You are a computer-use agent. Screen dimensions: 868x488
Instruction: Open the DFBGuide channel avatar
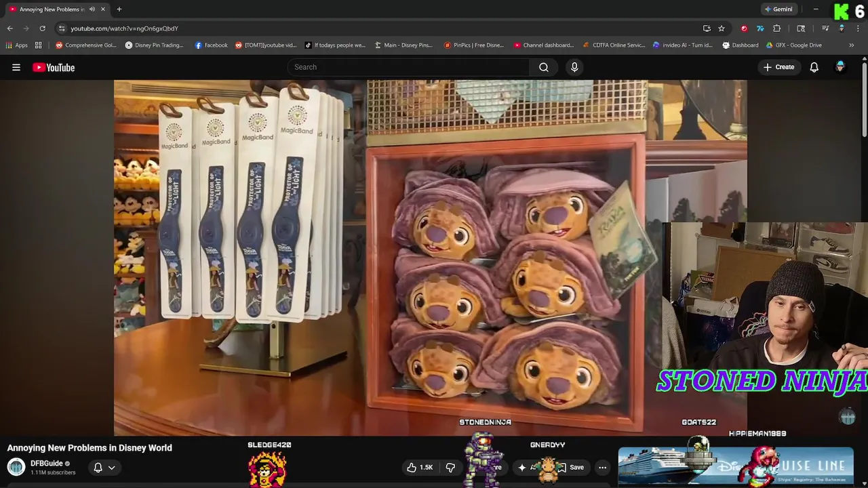(16, 467)
